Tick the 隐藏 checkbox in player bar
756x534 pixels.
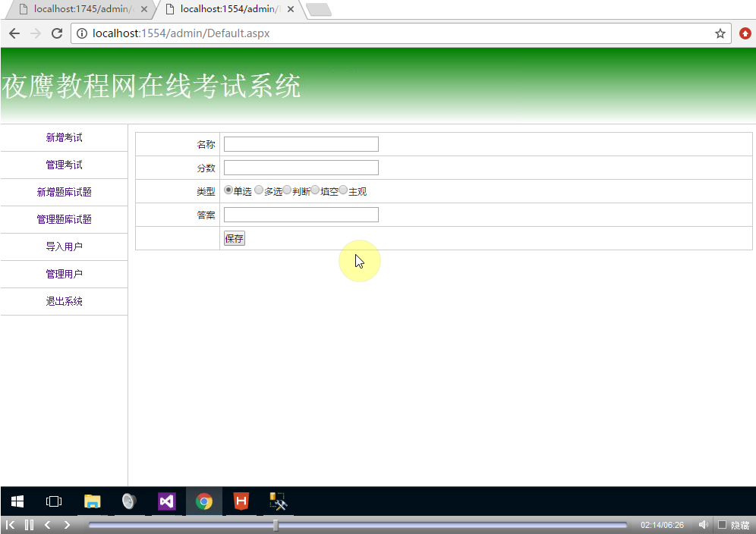[x=723, y=525]
